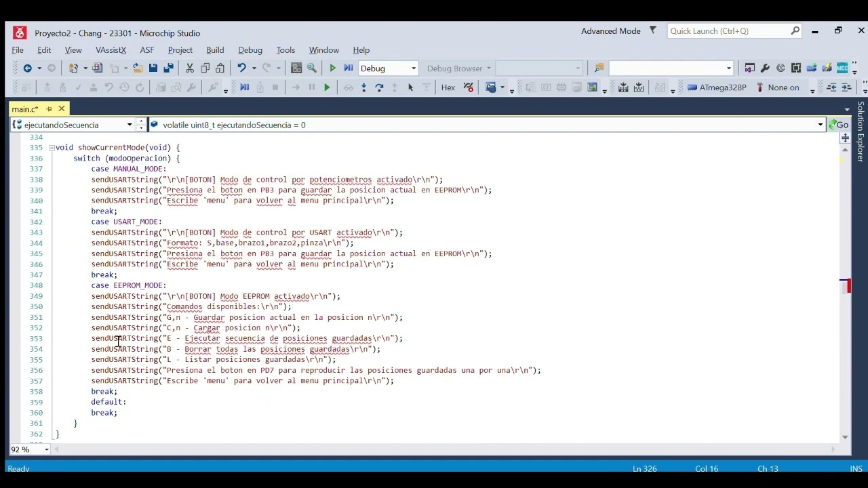Collapse the showCurrentMode function outline
868x488 pixels.
pos(52,148)
